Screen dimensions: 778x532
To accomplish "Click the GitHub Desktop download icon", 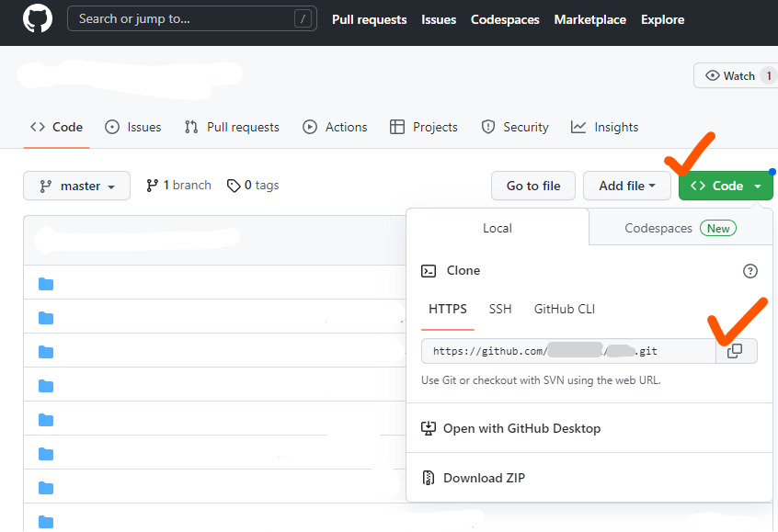I will (429, 428).
